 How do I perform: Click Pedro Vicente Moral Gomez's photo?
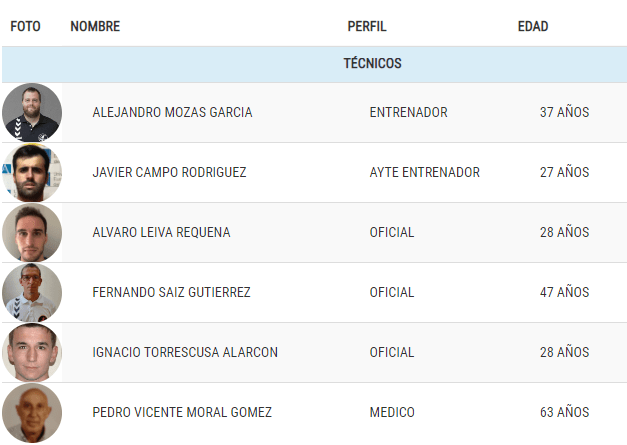pyautogui.click(x=32, y=413)
